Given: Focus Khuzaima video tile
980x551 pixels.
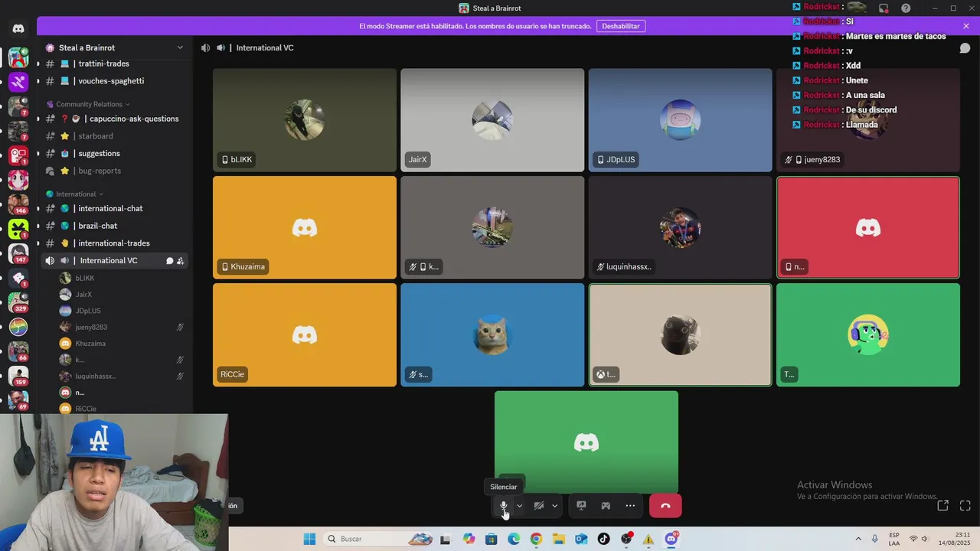Looking at the screenshot, I should [x=305, y=227].
